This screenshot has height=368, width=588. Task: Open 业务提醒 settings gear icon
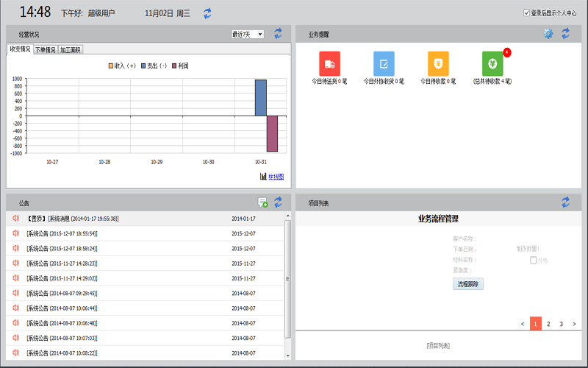point(548,34)
